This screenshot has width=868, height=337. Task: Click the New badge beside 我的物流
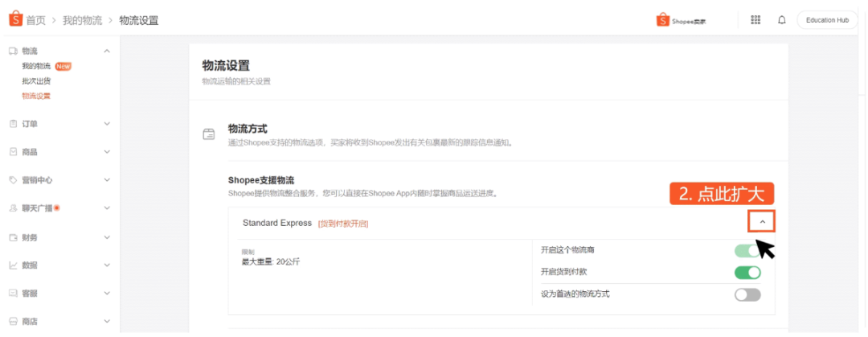63,67
